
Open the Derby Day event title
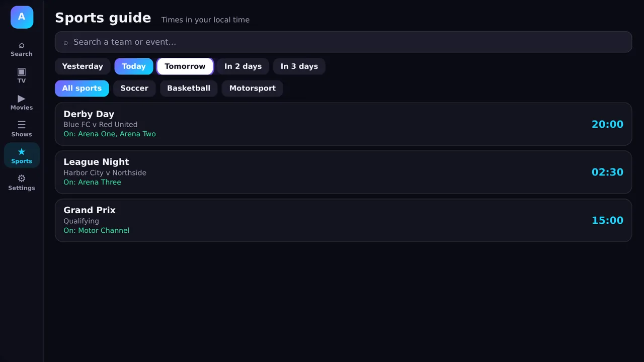coord(89,114)
